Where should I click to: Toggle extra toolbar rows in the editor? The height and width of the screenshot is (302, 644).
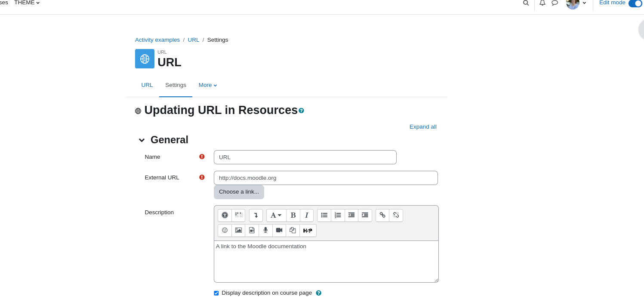[x=256, y=215]
